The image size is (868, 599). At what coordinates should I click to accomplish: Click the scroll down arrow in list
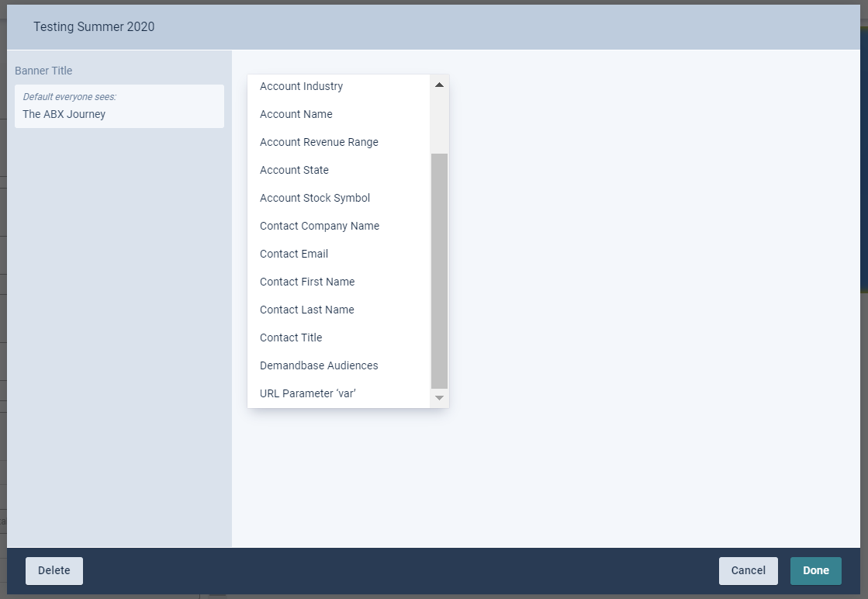(x=439, y=398)
